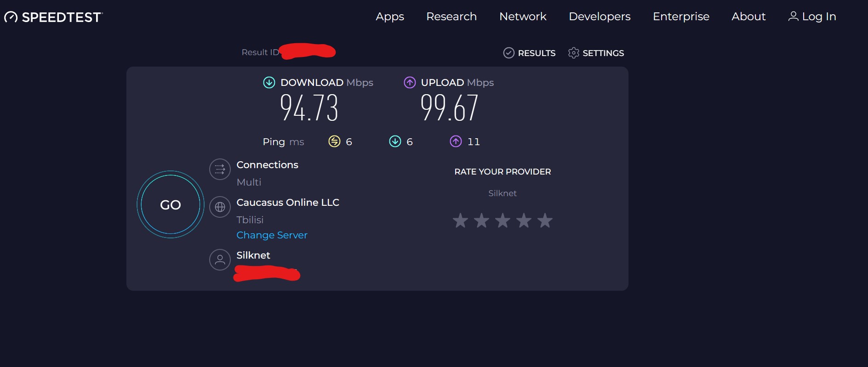Viewport: 868px width, 367px height.
Task: Rate provider with the first star
Action: [461, 221]
